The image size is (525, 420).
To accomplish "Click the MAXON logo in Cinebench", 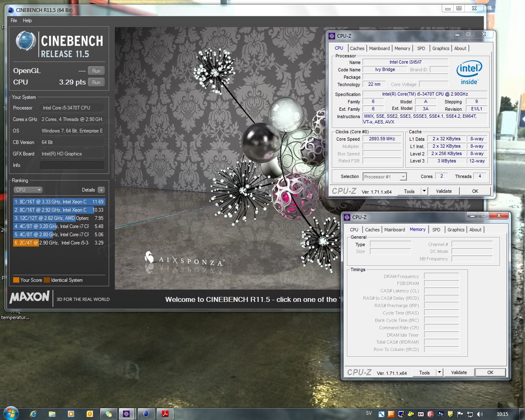I will pos(30,297).
